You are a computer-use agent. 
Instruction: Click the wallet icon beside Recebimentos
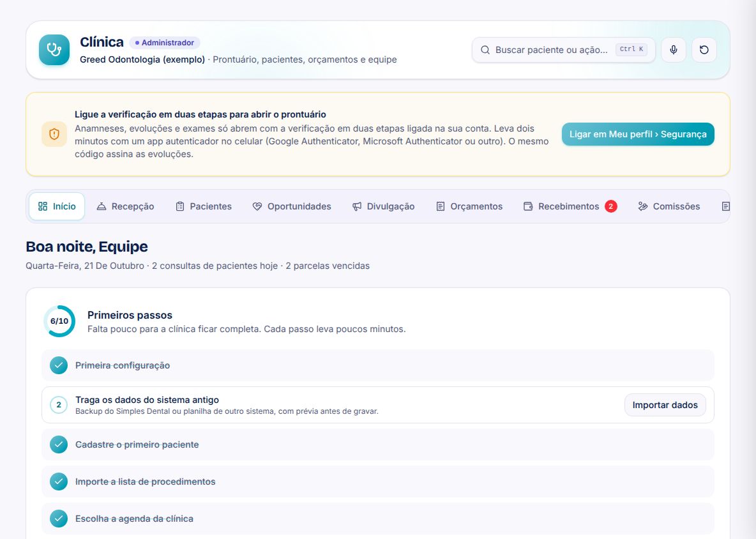pyautogui.click(x=528, y=206)
